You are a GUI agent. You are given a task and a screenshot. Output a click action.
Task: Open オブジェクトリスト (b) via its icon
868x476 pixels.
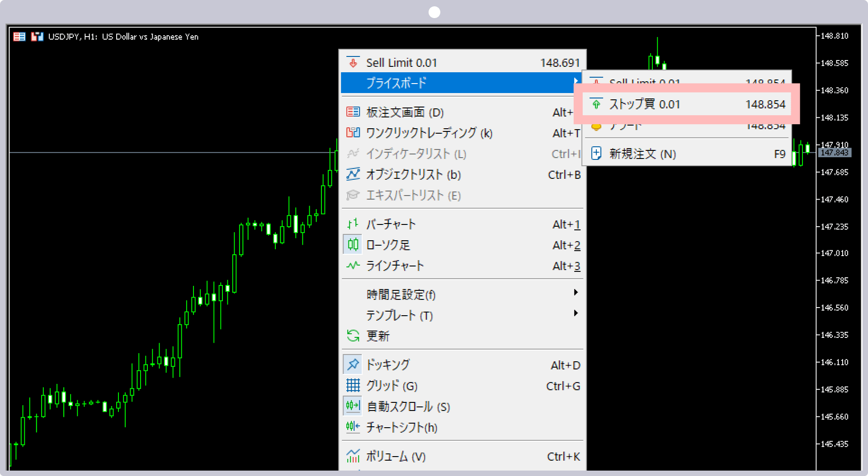(x=353, y=174)
